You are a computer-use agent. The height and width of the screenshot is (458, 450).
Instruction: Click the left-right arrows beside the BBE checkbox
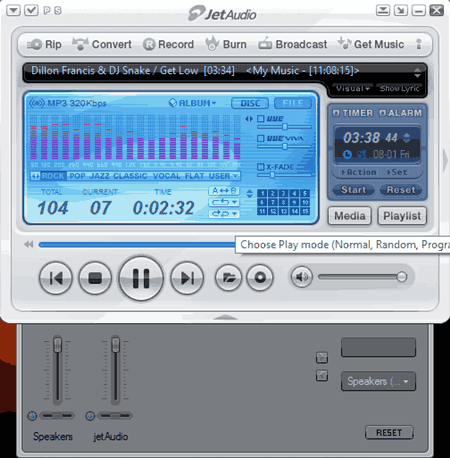[249, 119]
